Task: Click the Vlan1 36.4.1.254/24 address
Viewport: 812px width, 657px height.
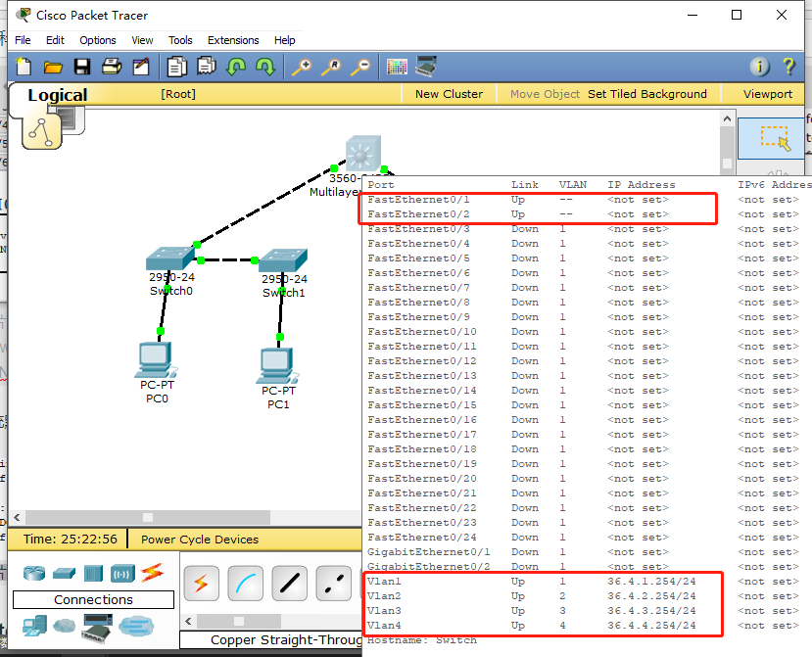Action: [651, 582]
